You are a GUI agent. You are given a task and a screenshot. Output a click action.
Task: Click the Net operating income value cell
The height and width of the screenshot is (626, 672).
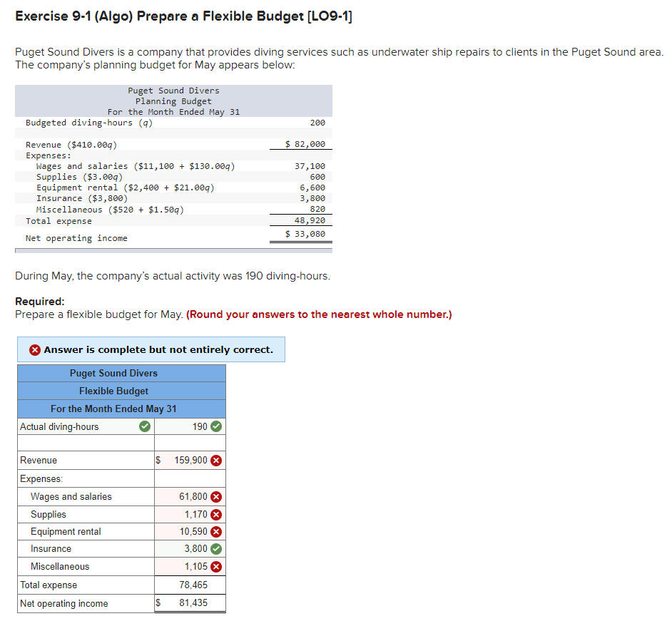coord(189,603)
